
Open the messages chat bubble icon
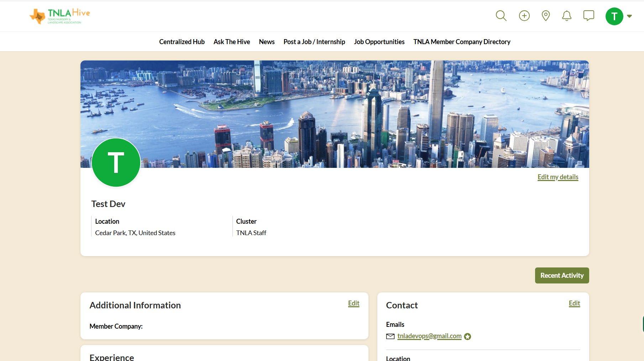click(588, 16)
